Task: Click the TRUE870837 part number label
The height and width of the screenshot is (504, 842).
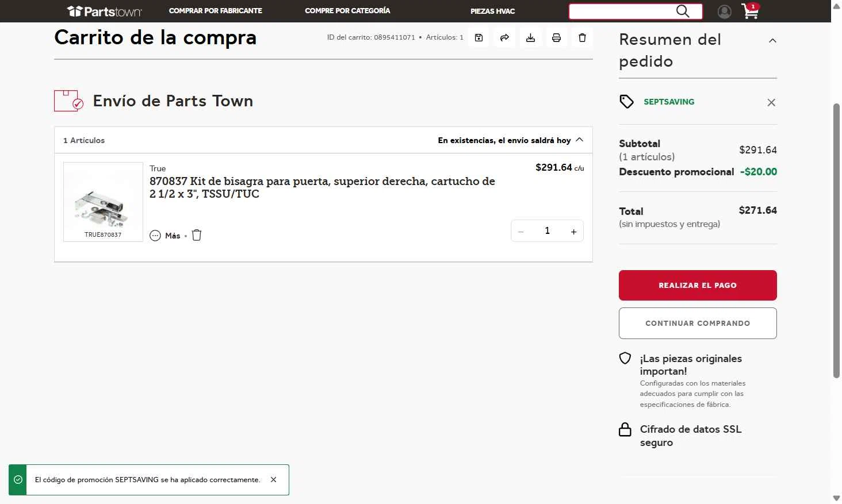Action: pyautogui.click(x=103, y=234)
